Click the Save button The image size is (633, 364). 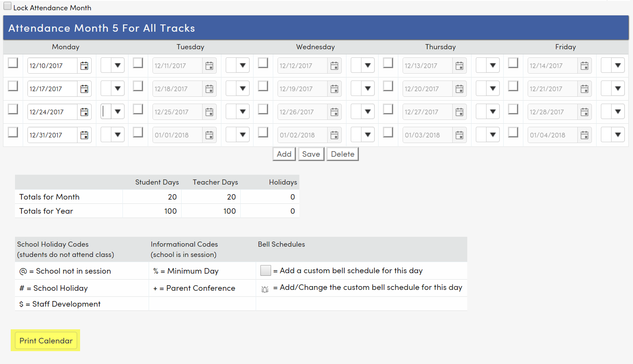pos(311,154)
